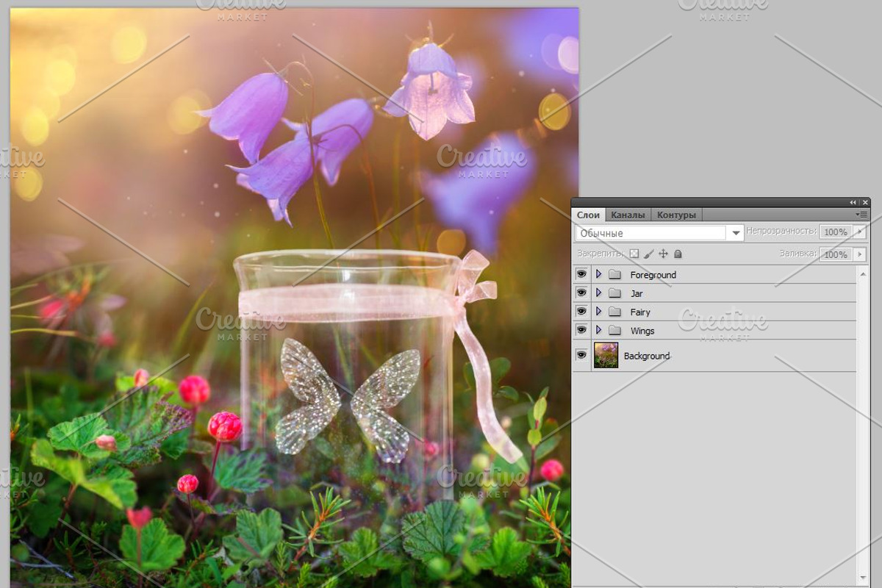This screenshot has width=882, height=588.
Task: Expand the Jar group triangle
Action: coord(598,293)
